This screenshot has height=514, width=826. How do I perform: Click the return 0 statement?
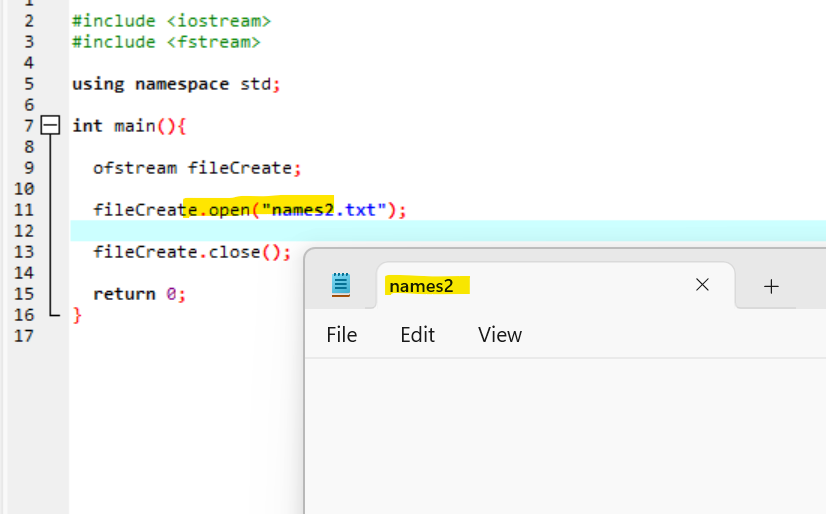point(140,294)
